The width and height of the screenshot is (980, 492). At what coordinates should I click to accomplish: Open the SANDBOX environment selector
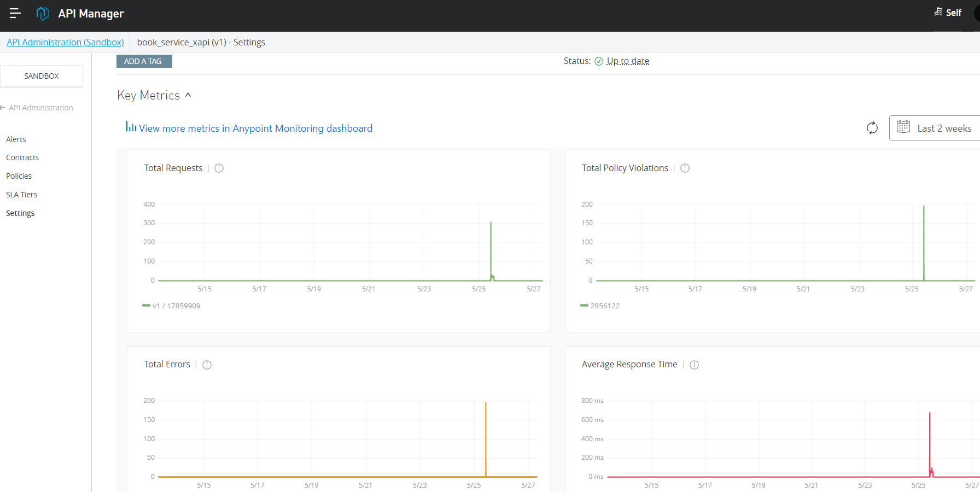pos(42,76)
